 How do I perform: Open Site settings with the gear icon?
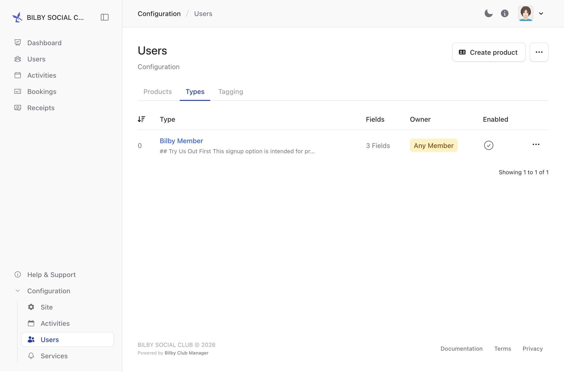pyautogui.click(x=31, y=307)
